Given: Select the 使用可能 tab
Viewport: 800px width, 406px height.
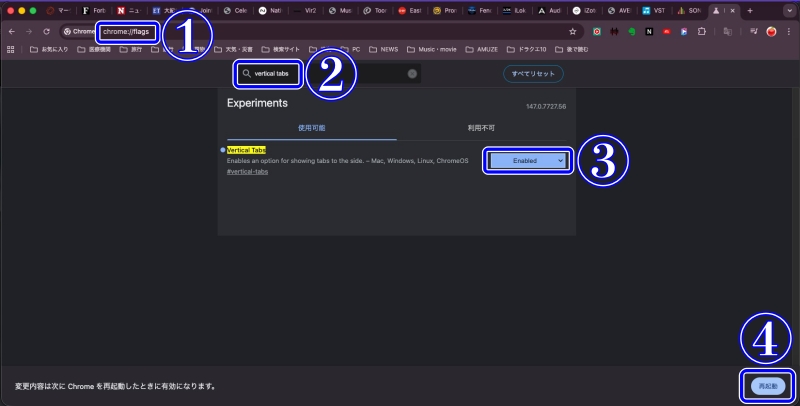Looking at the screenshot, I should pos(311,128).
